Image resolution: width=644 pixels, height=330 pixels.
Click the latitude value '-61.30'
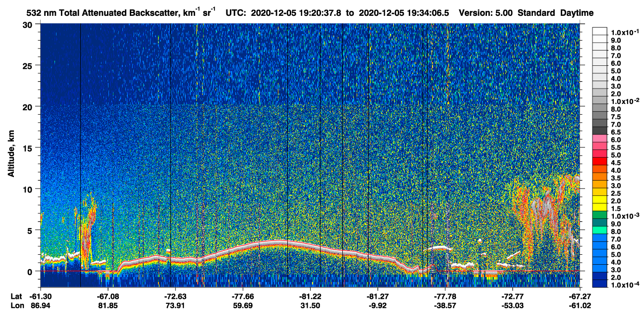tap(40, 296)
